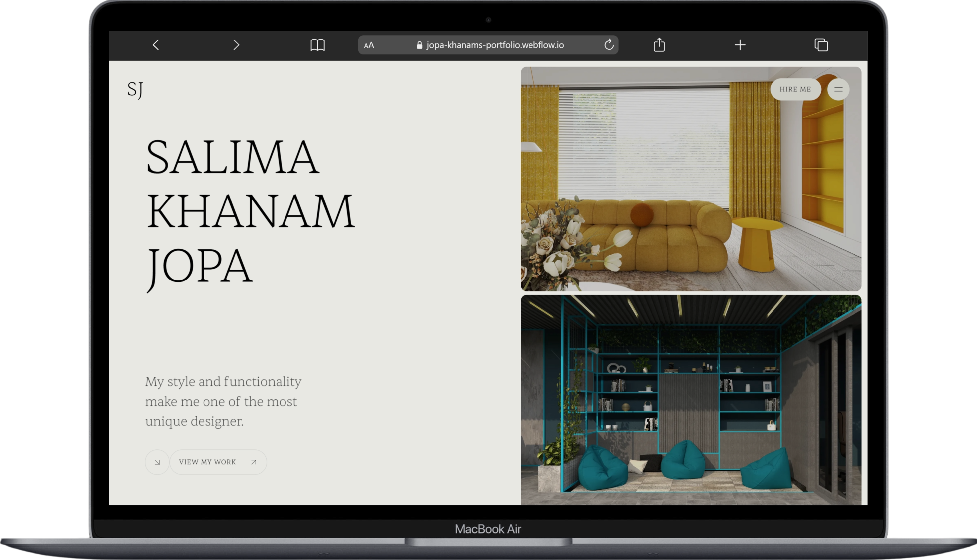
Task: Open the VIEW MY WORK button
Action: pyautogui.click(x=218, y=462)
